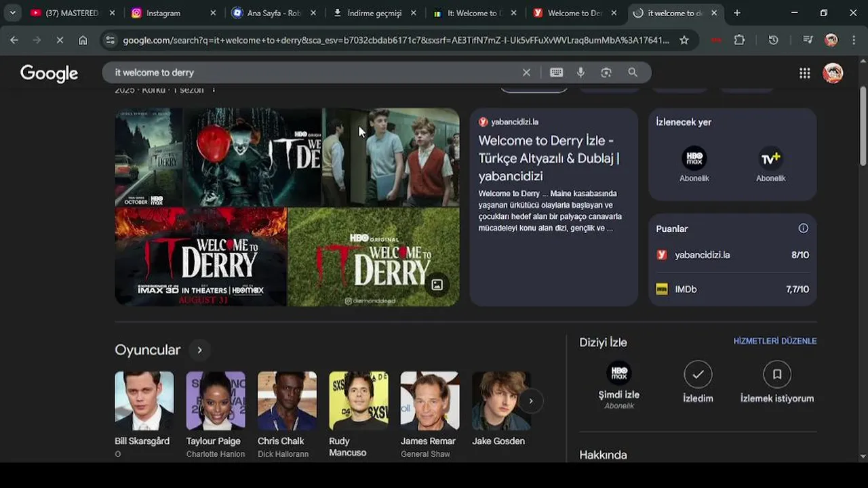868x488 pixels.
Task: Watch now on HBO Max, Şimdi izle
Action: pos(618,385)
